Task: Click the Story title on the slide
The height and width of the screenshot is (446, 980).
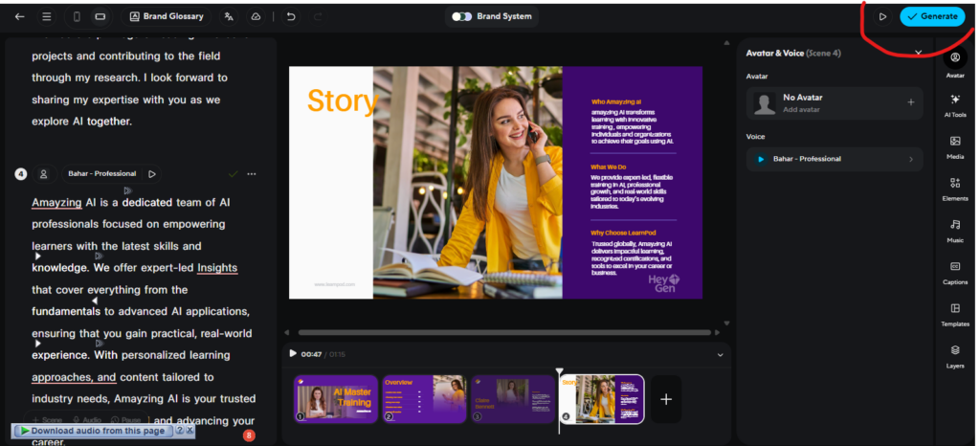Action: coord(344,100)
